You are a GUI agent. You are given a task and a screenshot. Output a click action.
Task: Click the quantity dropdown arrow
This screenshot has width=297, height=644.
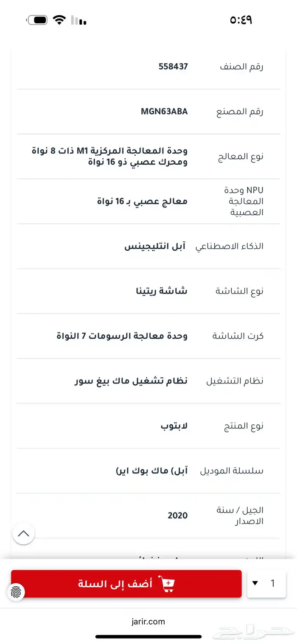coord(255,583)
